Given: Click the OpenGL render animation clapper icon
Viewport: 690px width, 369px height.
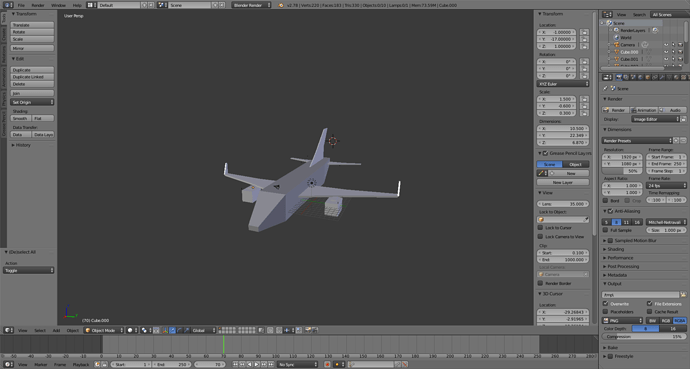Looking at the screenshot, I should coord(315,330).
